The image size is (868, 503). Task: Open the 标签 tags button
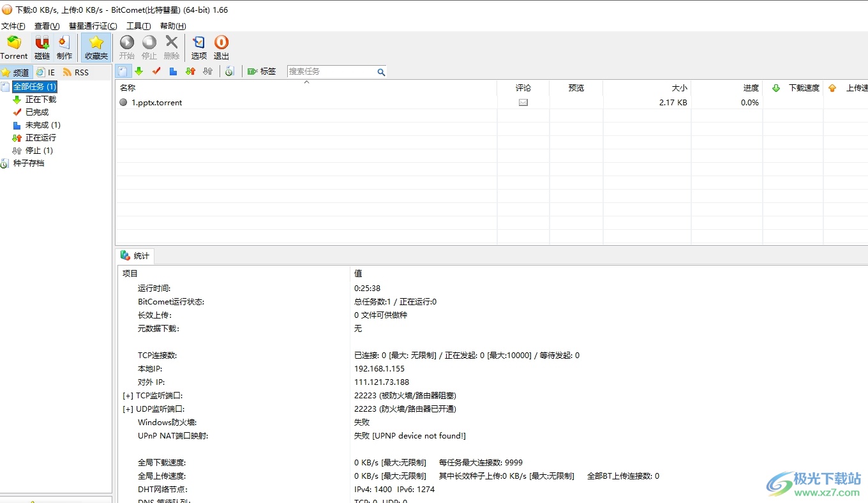pos(262,71)
